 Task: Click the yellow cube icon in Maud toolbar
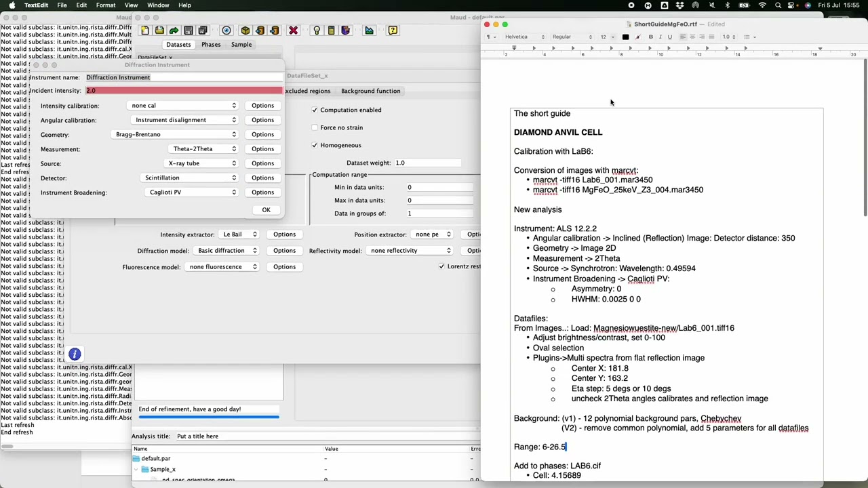(x=245, y=30)
